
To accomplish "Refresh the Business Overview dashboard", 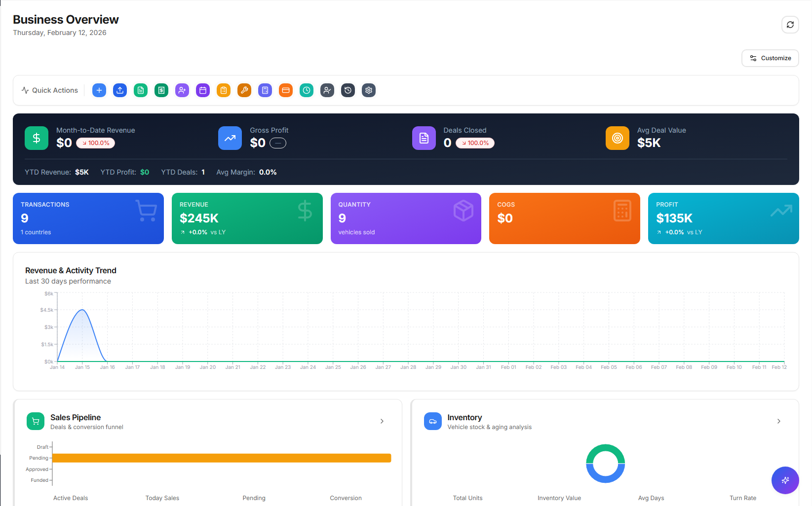I will point(790,25).
